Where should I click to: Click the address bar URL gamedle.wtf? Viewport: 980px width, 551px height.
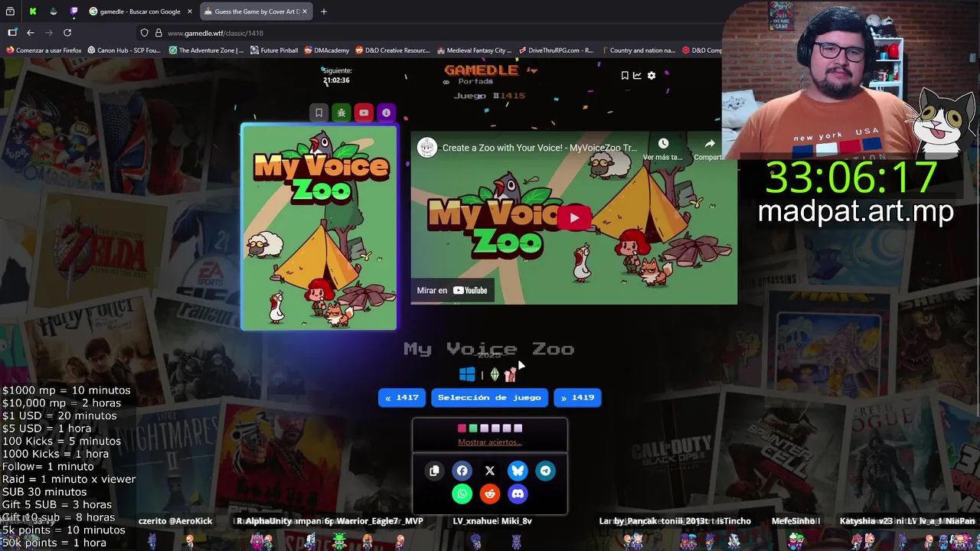pyautogui.click(x=215, y=34)
